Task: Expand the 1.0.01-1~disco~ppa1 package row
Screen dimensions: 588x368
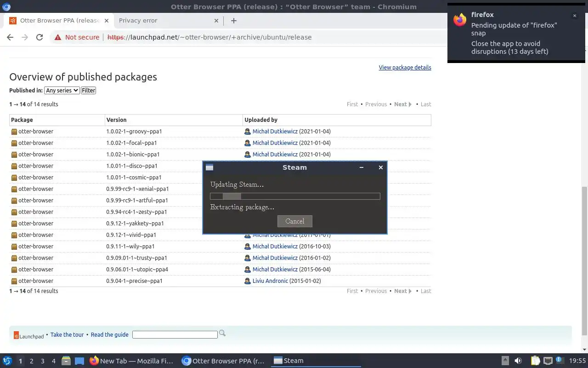Action: tap(106, 166)
